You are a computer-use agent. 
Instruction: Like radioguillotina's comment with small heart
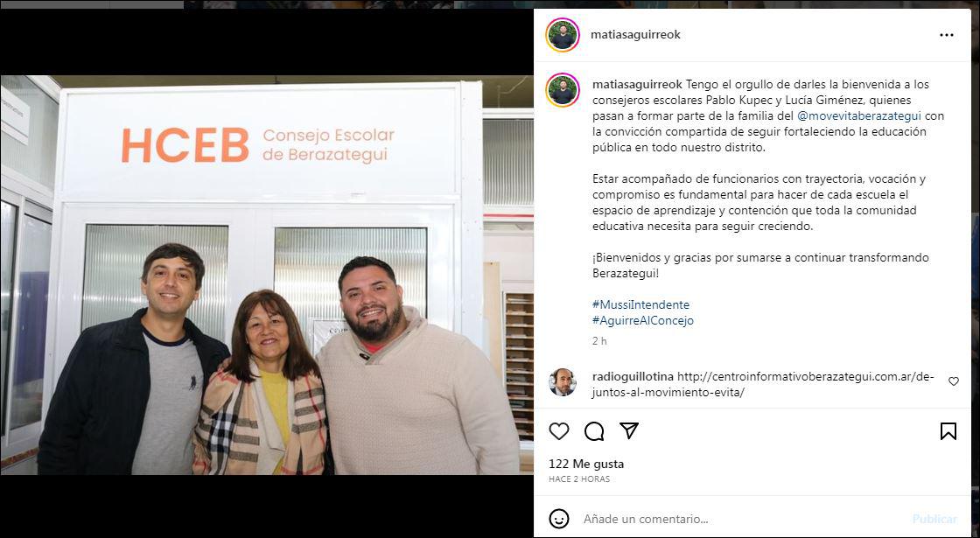pyautogui.click(x=954, y=381)
